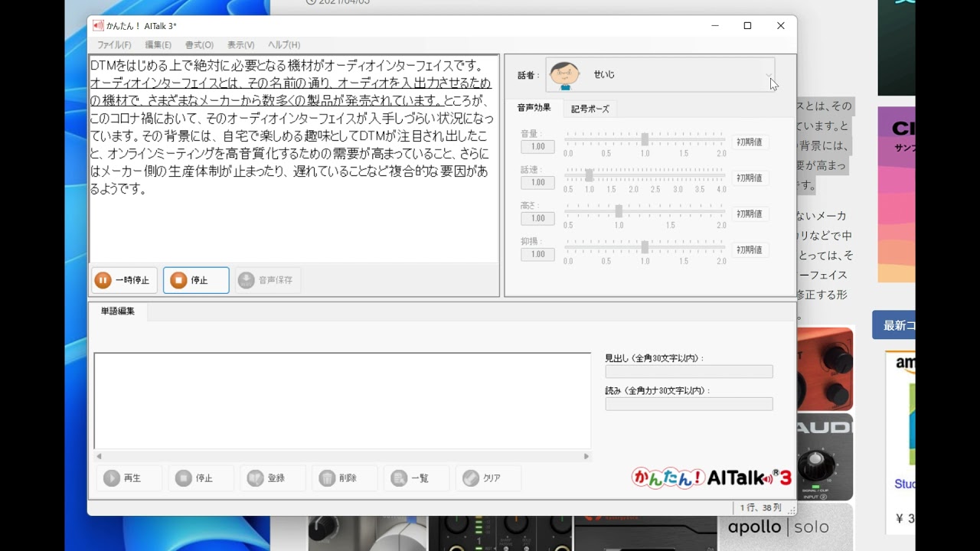Click inside the main speech text area
Image resolution: width=980 pixels, height=551 pixels.
point(294,158)
